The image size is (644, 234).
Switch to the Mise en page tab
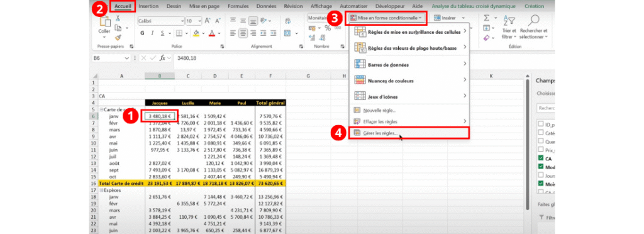[205, 6]
